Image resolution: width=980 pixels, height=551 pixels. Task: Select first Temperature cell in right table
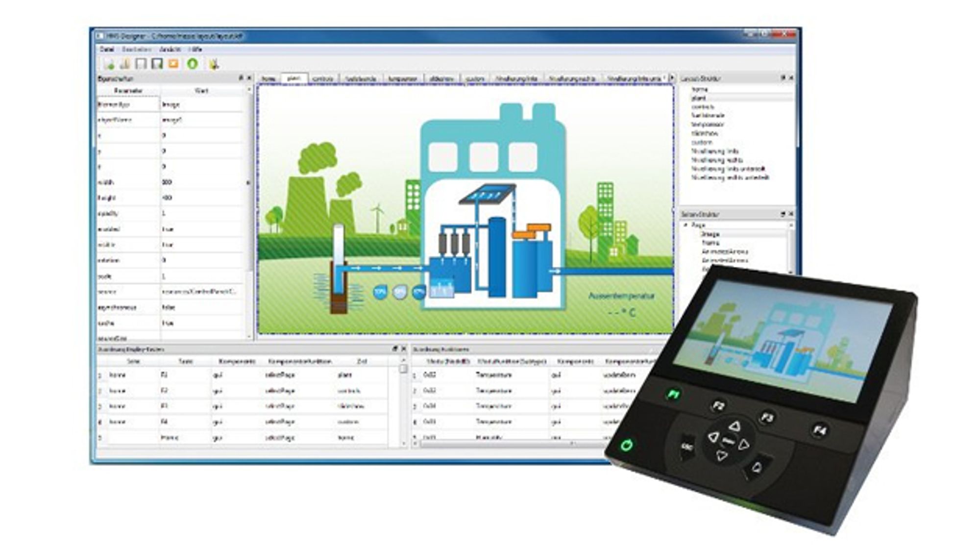click(511, 375)
